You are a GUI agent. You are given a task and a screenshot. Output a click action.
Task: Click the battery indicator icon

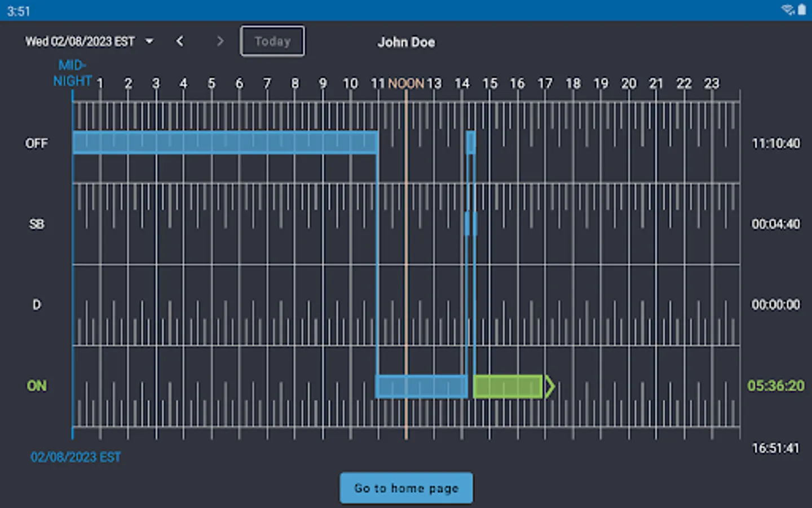coord(803,8)
